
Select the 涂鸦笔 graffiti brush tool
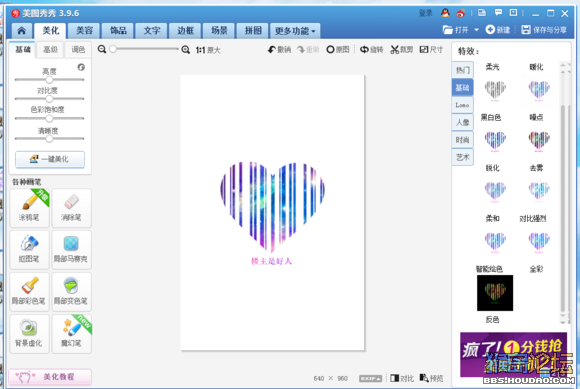pos(30,208)
